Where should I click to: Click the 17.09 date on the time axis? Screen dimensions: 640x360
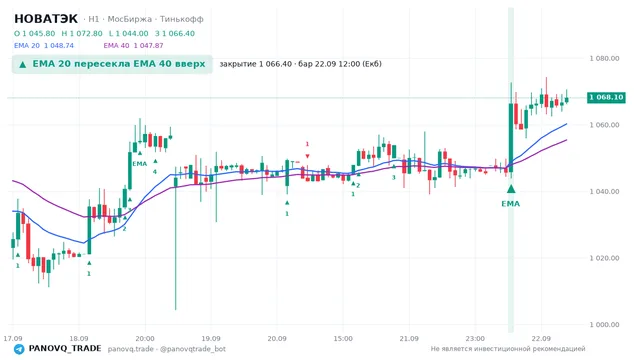(x=13, y=338)
